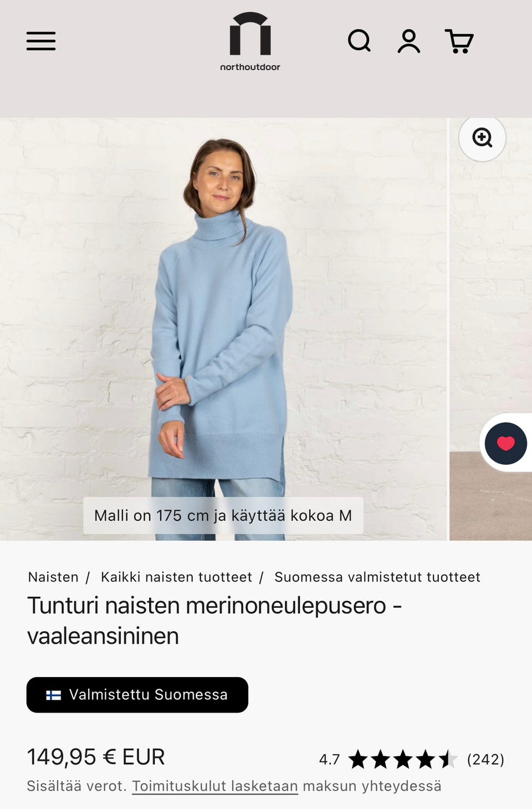
Task: Open the Toimituskulut lasketaan link
Action: [215, 786]
